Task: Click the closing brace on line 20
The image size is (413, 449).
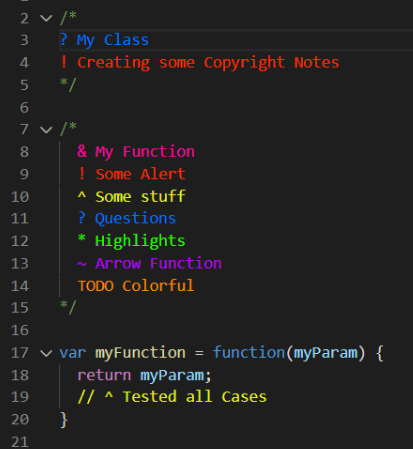Action: tap(64, 420)
